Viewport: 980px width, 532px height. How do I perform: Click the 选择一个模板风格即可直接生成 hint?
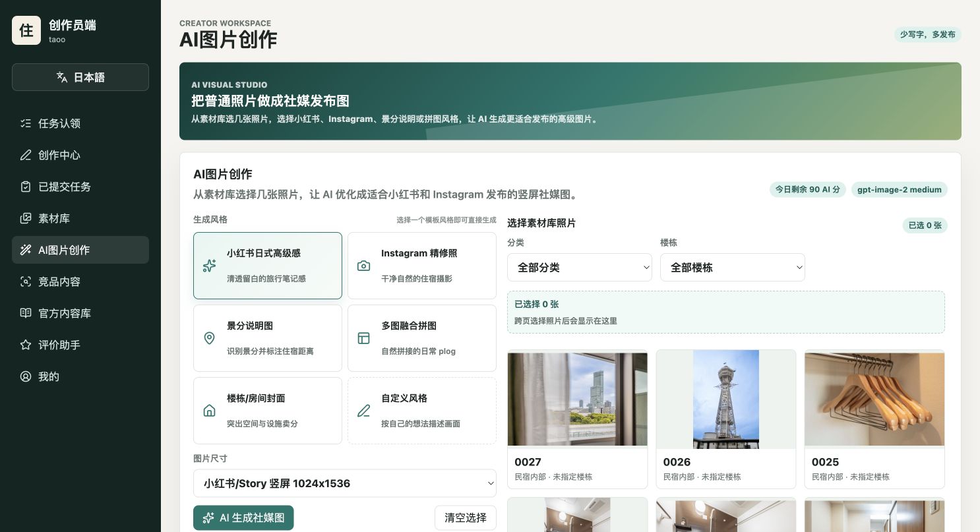click(x=446, y=220)
